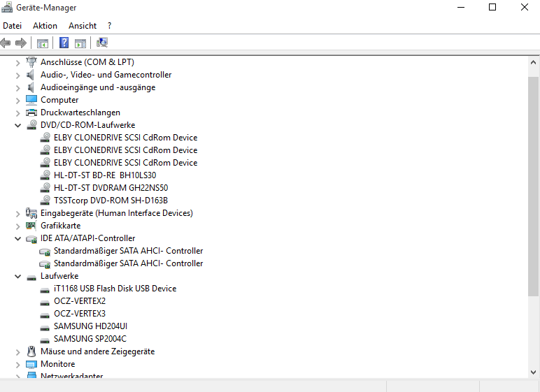Click the Monitore monitor icon
540x392 pixels.
31,364
